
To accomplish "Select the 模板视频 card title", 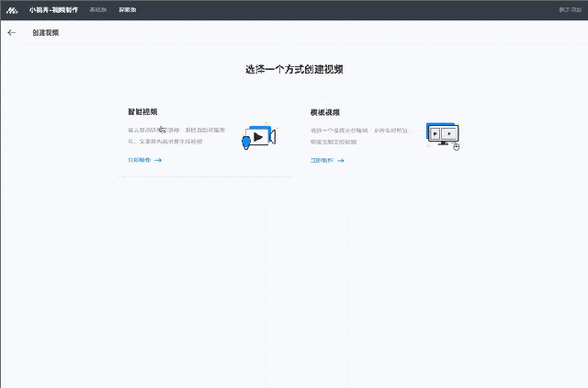I will [x=324, y=112].
